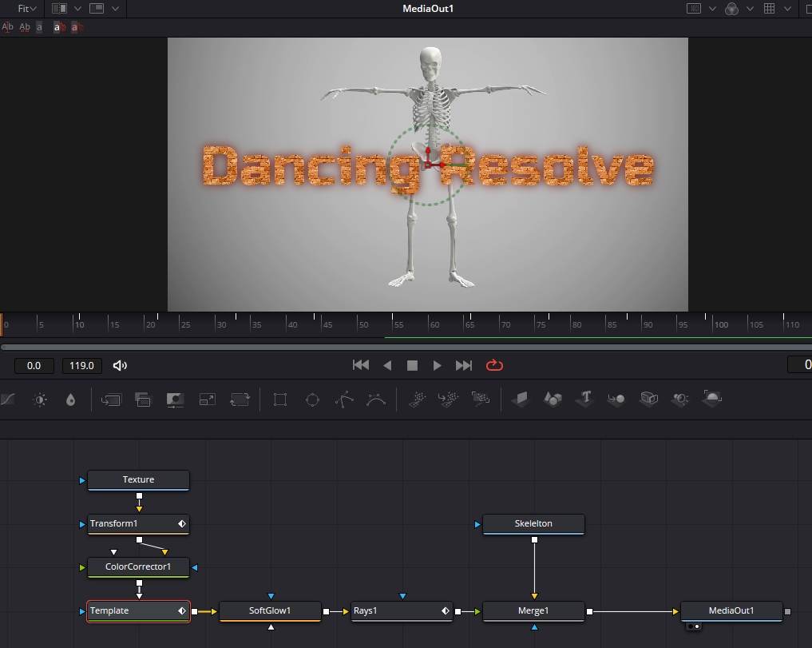Expand the split view options chevron
The image size is (812, 648).
[78, 9]
